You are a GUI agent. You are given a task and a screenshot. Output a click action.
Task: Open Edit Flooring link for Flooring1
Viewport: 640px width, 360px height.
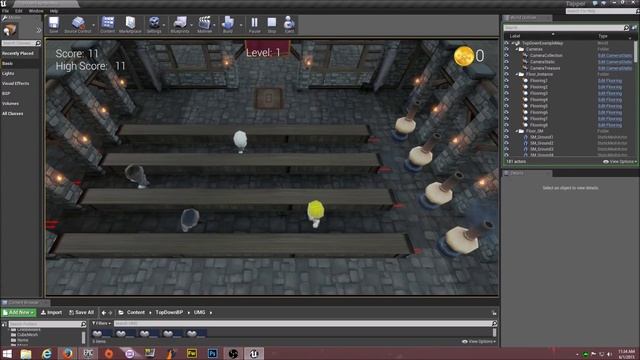(610, 81)
